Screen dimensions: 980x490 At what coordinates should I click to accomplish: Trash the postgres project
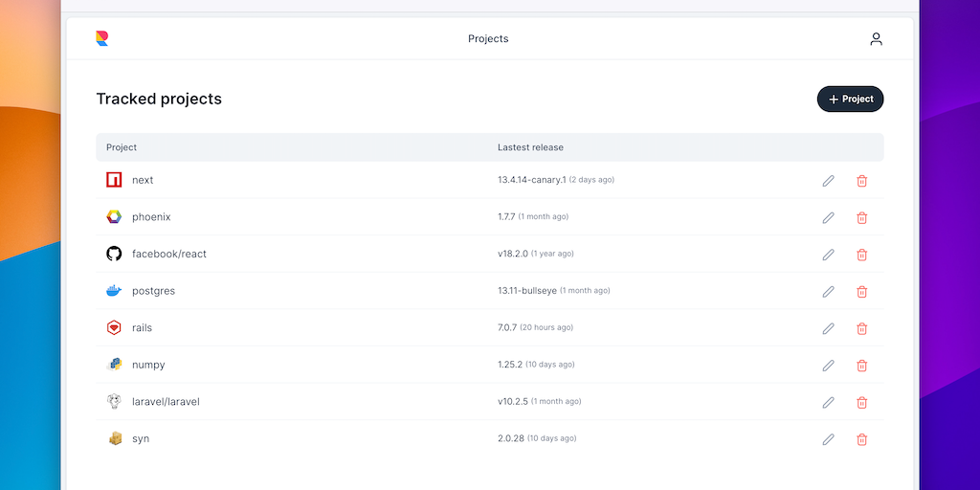click(x=861, y=291)
